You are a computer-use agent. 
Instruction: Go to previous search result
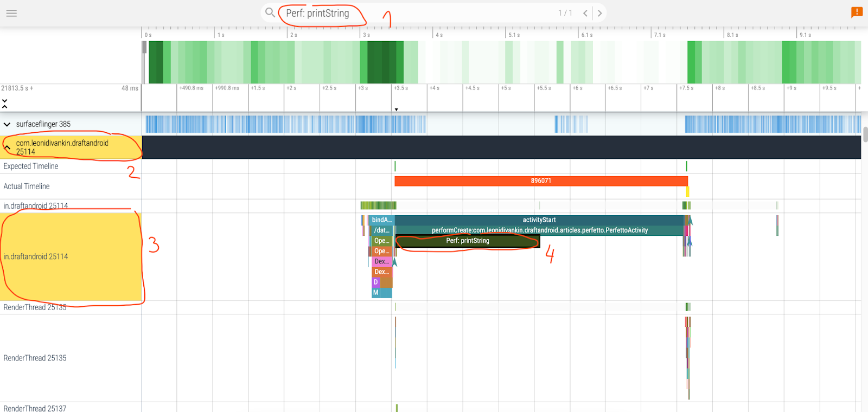click(585, 13)
